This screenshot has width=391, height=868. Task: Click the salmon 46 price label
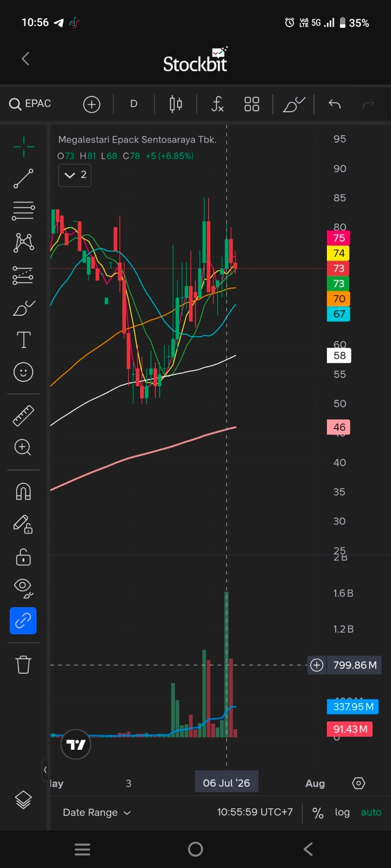point(339,427)
